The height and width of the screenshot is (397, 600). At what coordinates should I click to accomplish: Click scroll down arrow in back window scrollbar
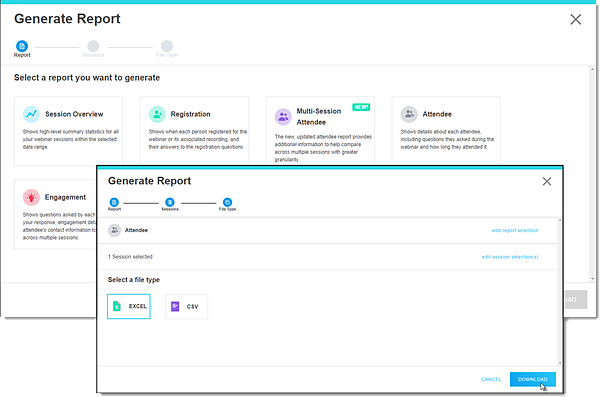click(x=592, y=279)
